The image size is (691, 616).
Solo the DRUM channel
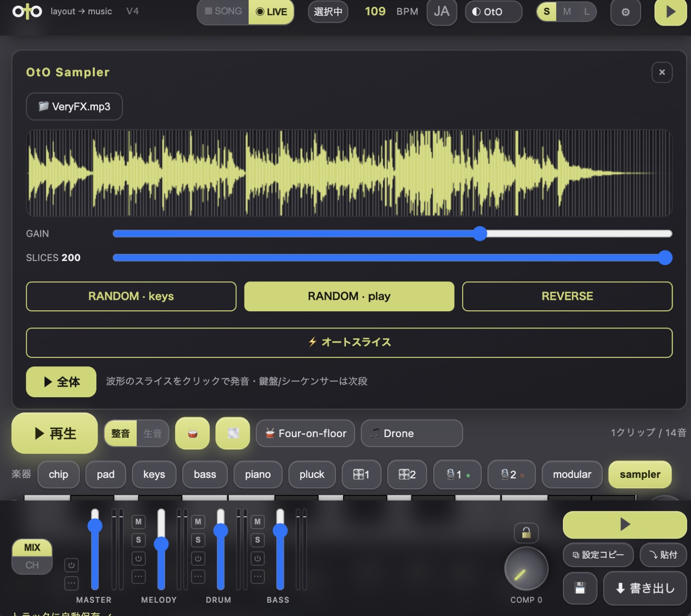tap(198, 540)
